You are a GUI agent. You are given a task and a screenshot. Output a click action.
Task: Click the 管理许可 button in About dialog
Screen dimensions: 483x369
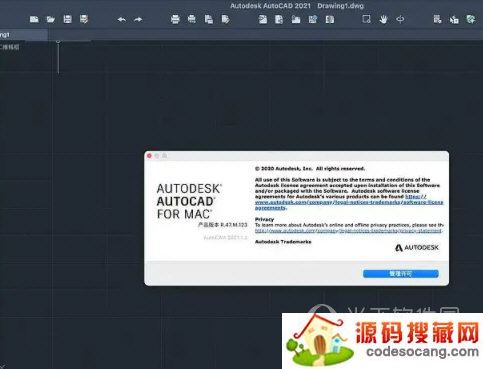(x=401, y=274)
